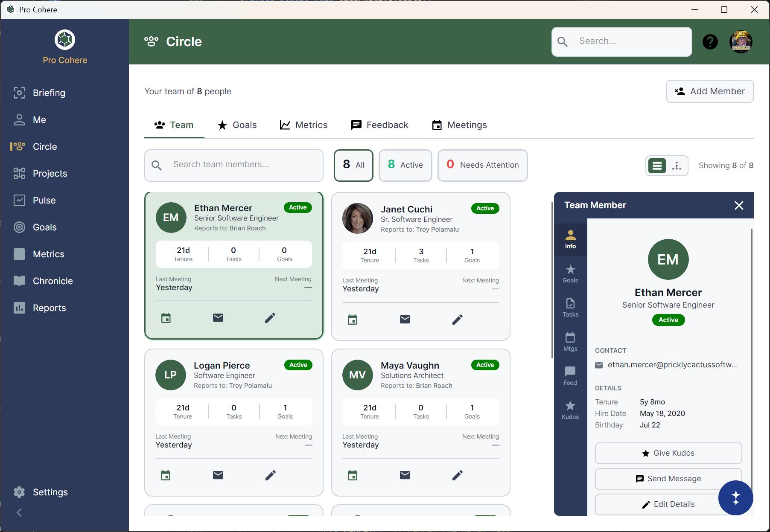770x532 pixels.
Task: Click Add Member
Action: tap(709, 91)
